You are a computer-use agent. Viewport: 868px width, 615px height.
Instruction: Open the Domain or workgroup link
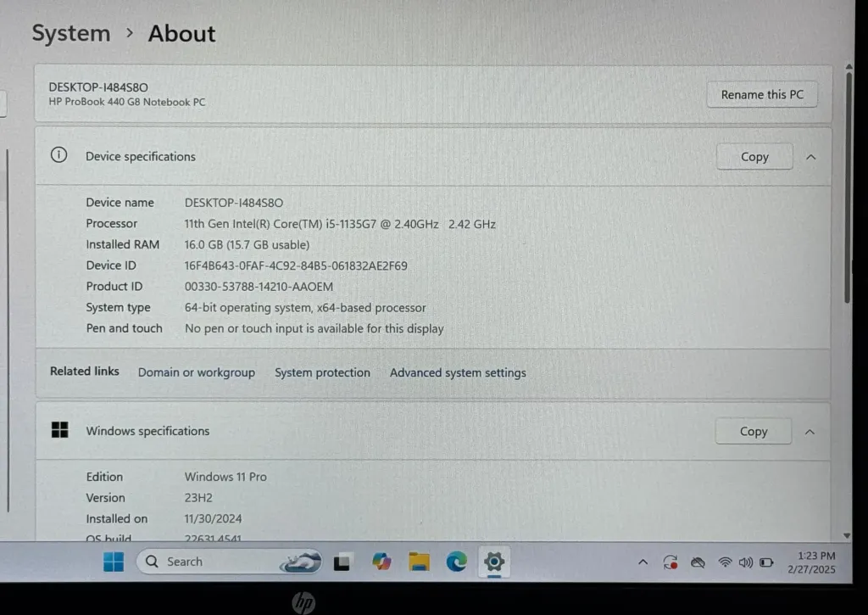[197, 372]
